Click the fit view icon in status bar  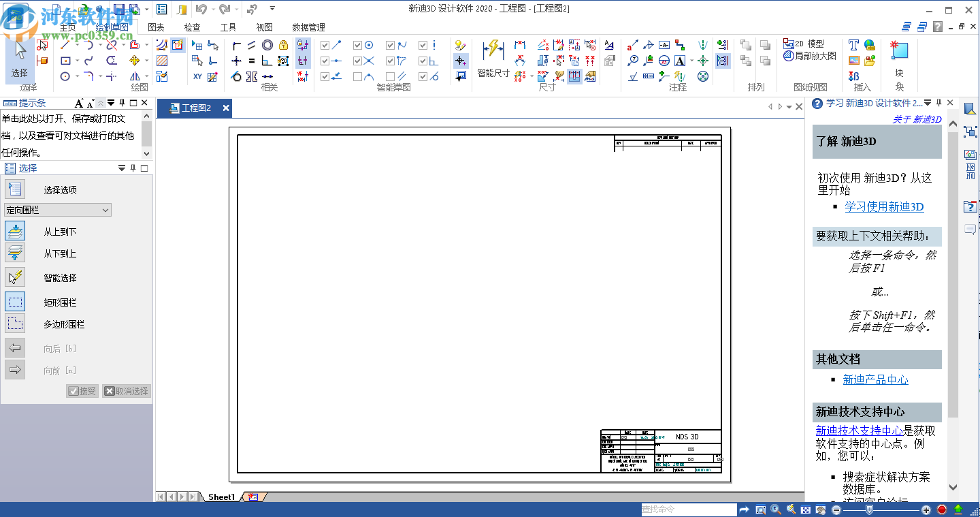[x=806, y=510]
